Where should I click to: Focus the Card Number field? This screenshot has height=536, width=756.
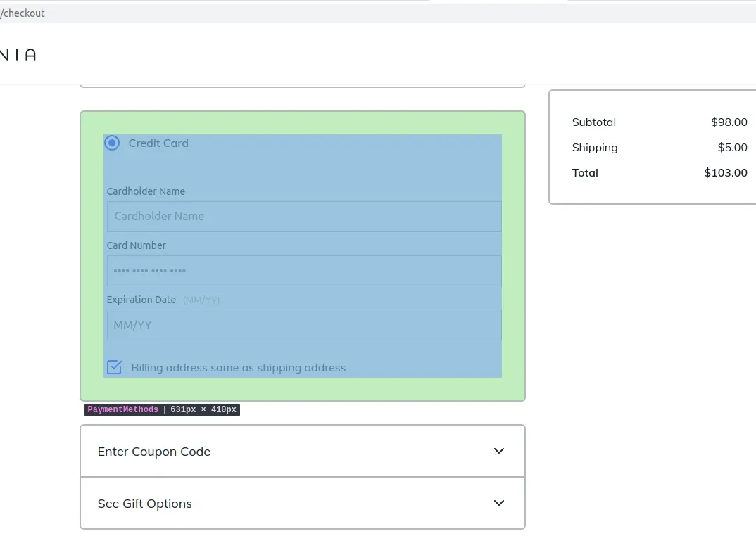(303, 271)
